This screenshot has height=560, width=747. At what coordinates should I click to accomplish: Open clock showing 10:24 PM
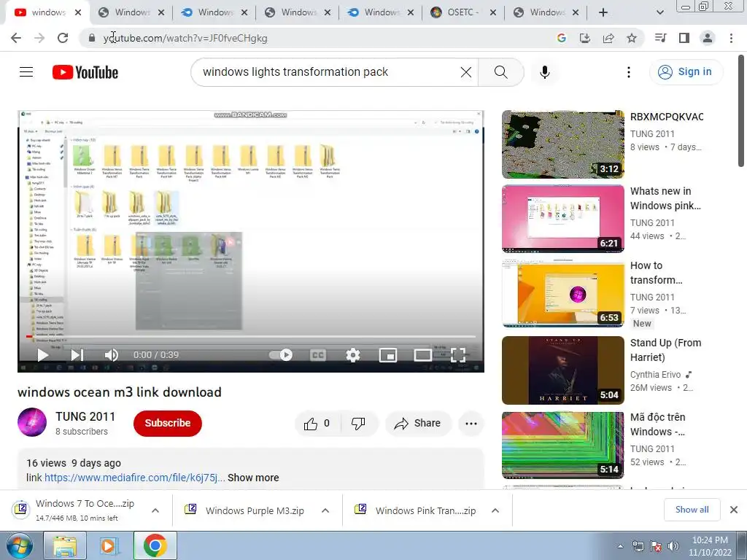pyautogui.click(x=710, y=546)
